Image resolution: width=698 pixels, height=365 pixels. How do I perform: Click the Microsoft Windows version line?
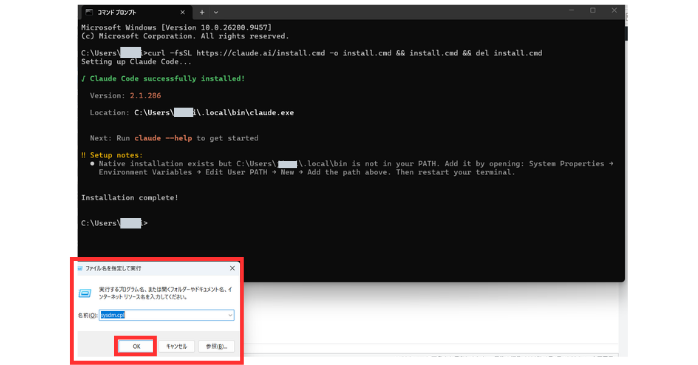(x=176, y=28)
